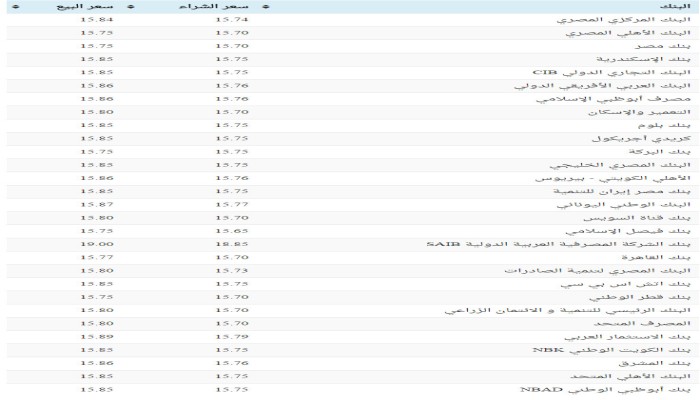Select the "بنك المشرق" bank name

point(654,363)
